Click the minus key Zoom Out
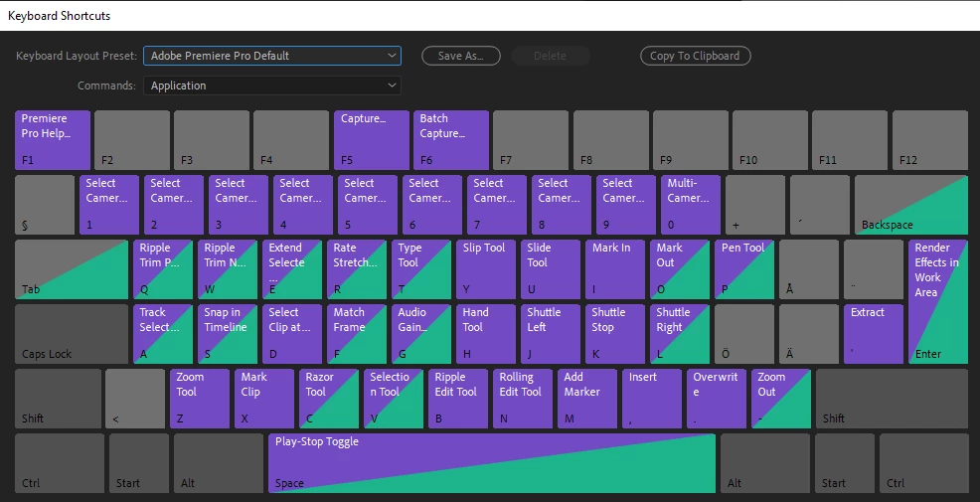The image size is (980, 502). click(x=781, y=399)
